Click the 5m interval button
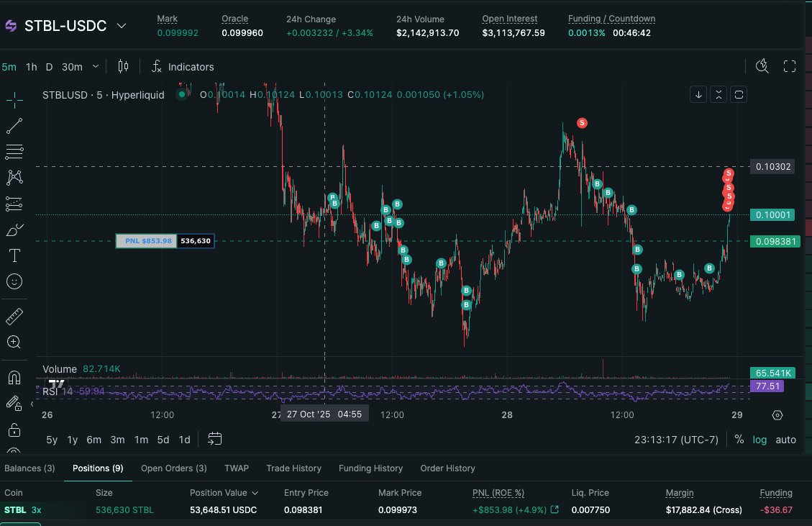This screenshot has width=812, height=526. pos(9,66)
